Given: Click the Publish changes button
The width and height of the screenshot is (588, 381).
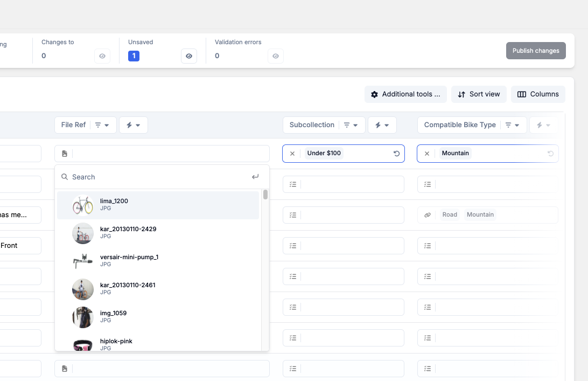Looking at the screenshot, I should 535,51.
